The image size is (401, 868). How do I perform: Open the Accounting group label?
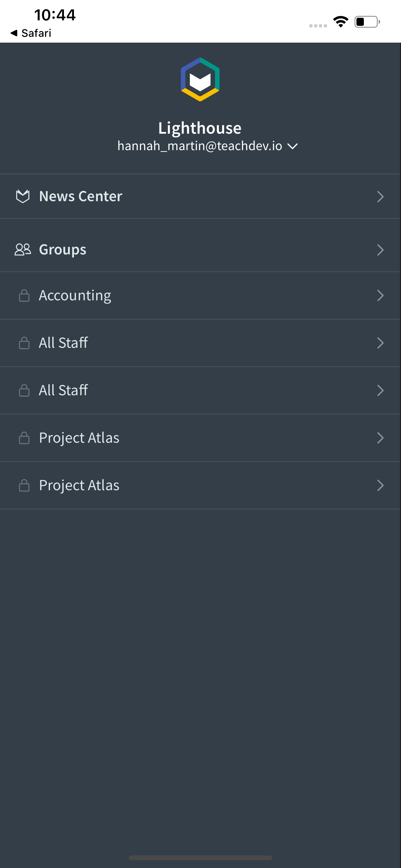[x=75, y=295]
